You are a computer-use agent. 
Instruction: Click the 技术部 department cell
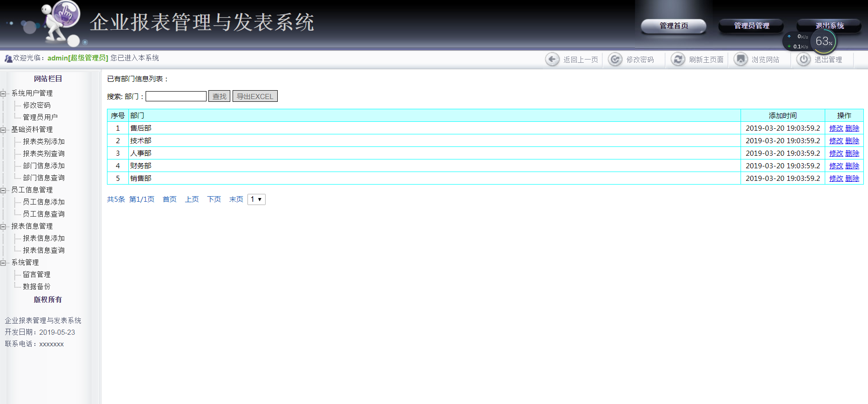pyautogui.click(x=434, y=141)
